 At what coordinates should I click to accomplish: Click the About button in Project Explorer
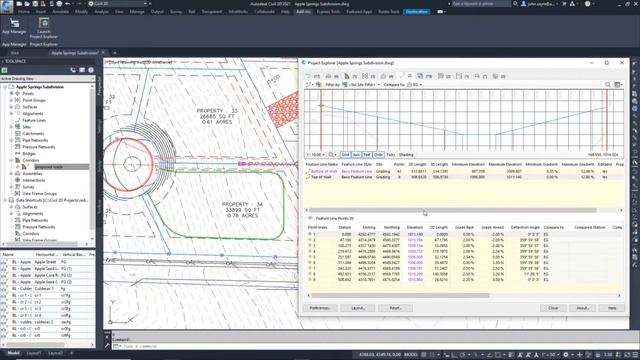[x=583, y=308]
